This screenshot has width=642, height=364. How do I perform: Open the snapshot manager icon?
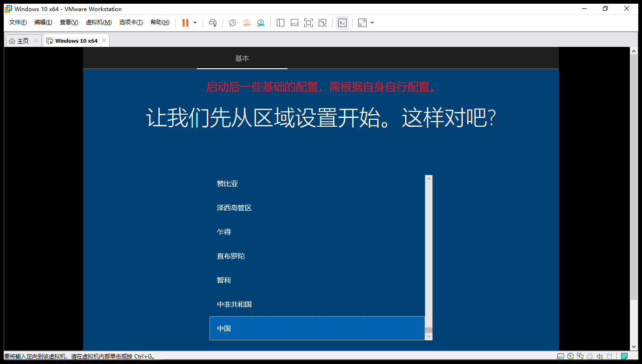(x=261, y=23)
